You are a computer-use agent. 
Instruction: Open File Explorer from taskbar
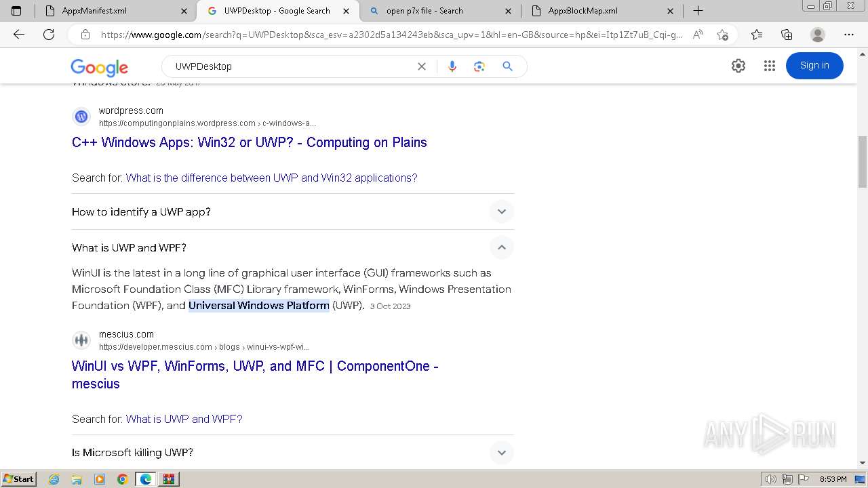tap(77, 479)
